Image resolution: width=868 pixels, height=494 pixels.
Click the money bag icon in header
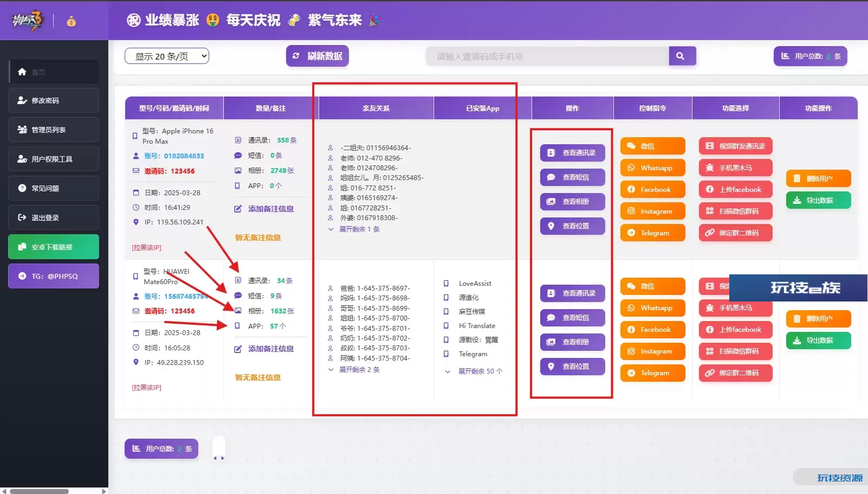pos(72,21)
